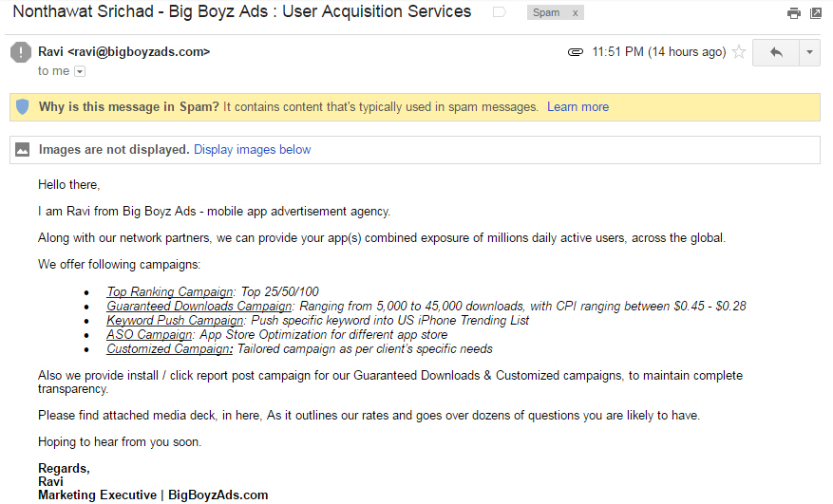Open the email in a new window
The height and width of the screenshot is (504, 833).
(x=816, y=13)
